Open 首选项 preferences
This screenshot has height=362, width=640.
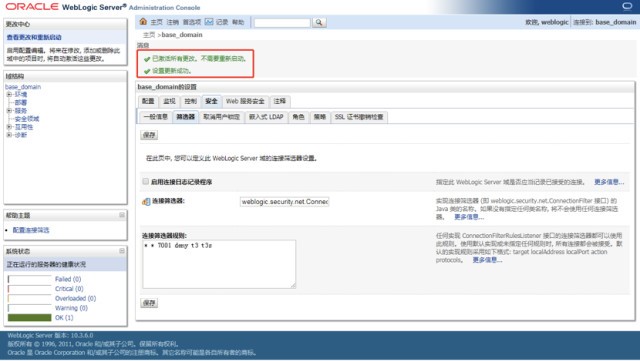[x=192, y=22]
